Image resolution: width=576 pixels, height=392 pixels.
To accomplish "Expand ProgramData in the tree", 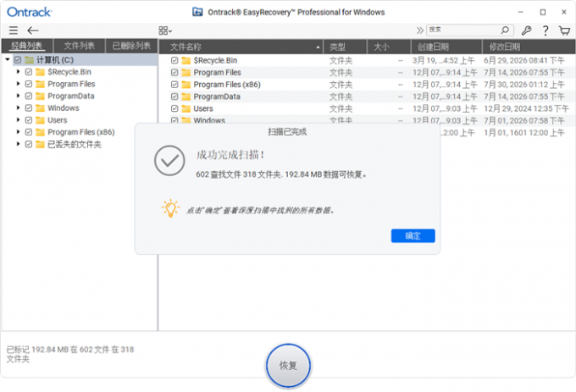I will click(18, 96).
